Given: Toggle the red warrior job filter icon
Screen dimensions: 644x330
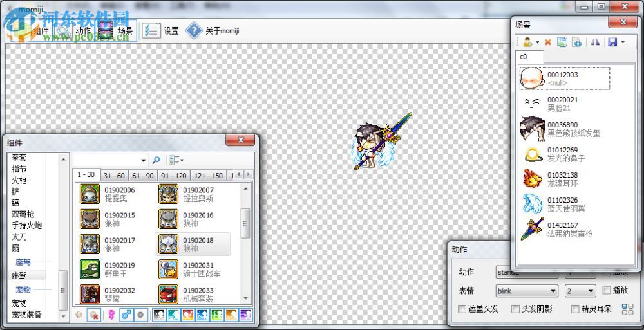Looking at the screenshot, I should pyautogui.click(x=187, y=315).
